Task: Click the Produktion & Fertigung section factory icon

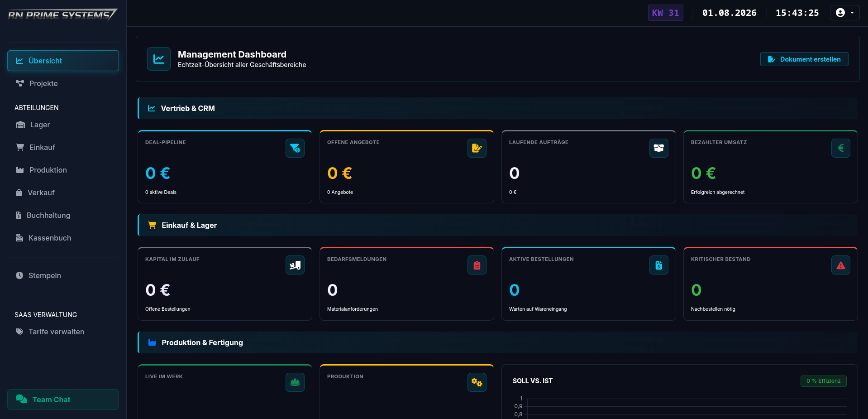Action: tap(152, 342)
